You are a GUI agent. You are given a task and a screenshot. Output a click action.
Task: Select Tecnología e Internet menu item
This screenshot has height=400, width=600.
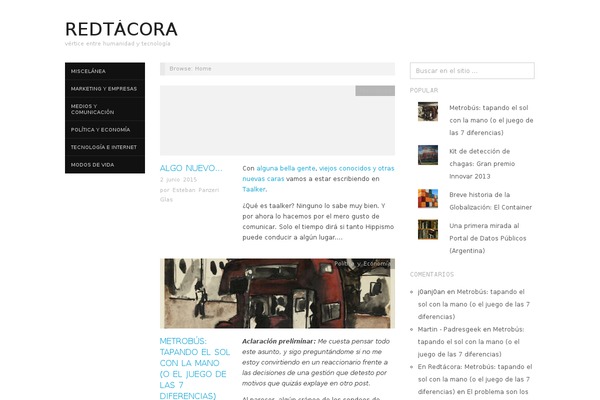coord(105,147)
